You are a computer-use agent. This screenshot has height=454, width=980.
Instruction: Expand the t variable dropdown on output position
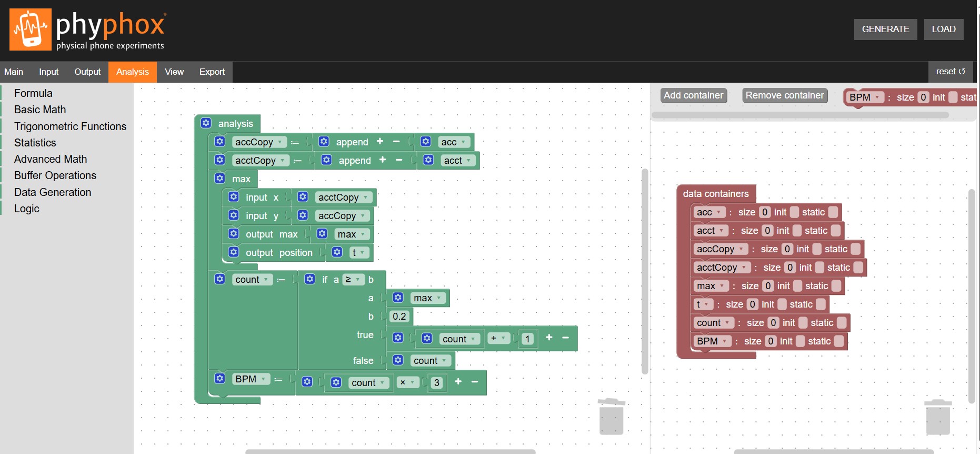[x=358, y=253]
